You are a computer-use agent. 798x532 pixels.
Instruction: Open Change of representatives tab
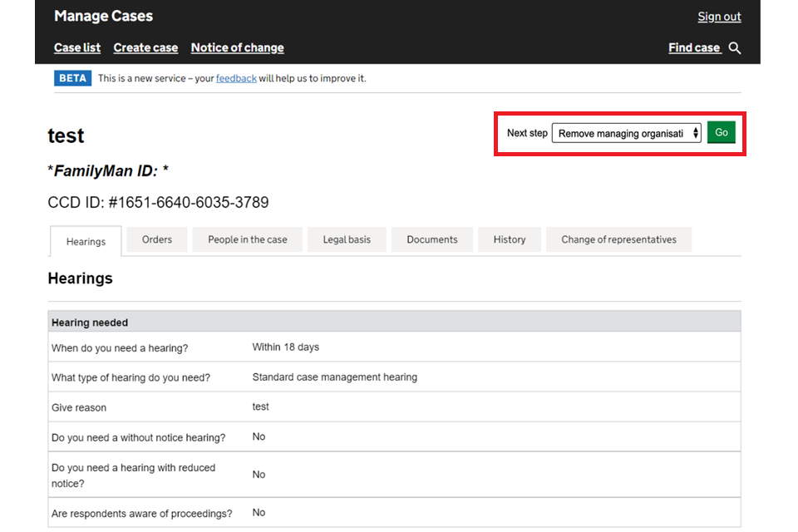point(618,239)
